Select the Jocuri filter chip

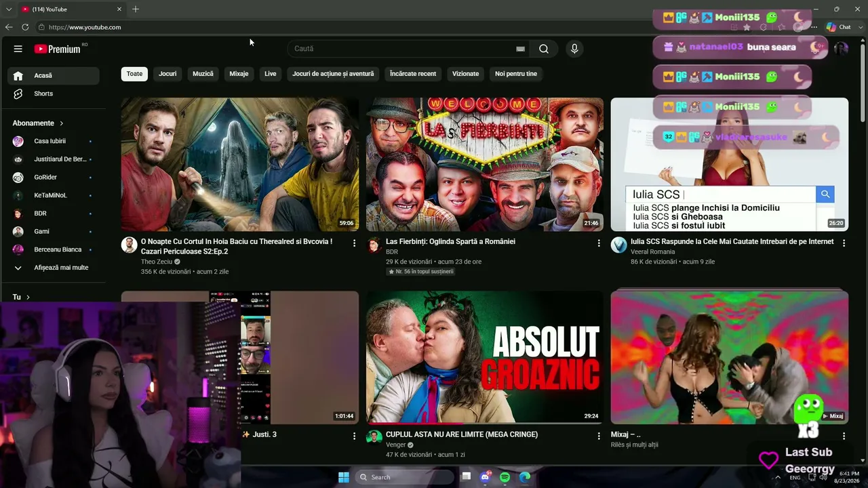point(167,74)
